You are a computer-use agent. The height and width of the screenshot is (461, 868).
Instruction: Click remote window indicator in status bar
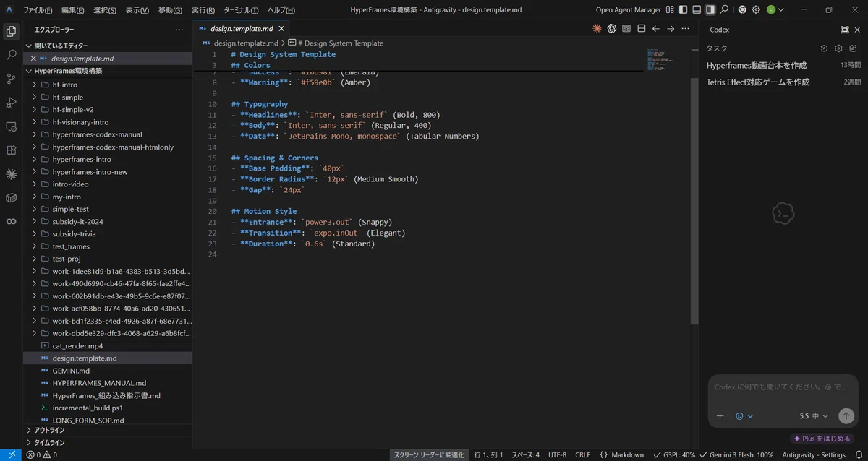point(11,455)
